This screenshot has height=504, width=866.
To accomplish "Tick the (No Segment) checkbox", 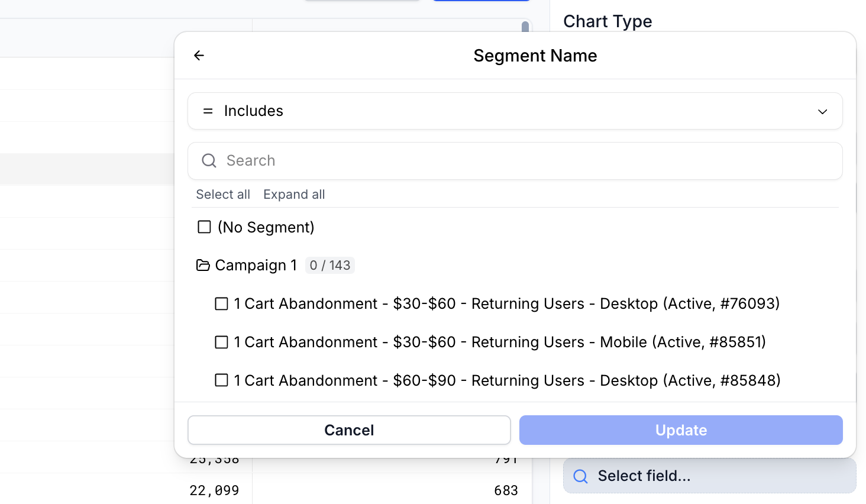I will [204, 227].
